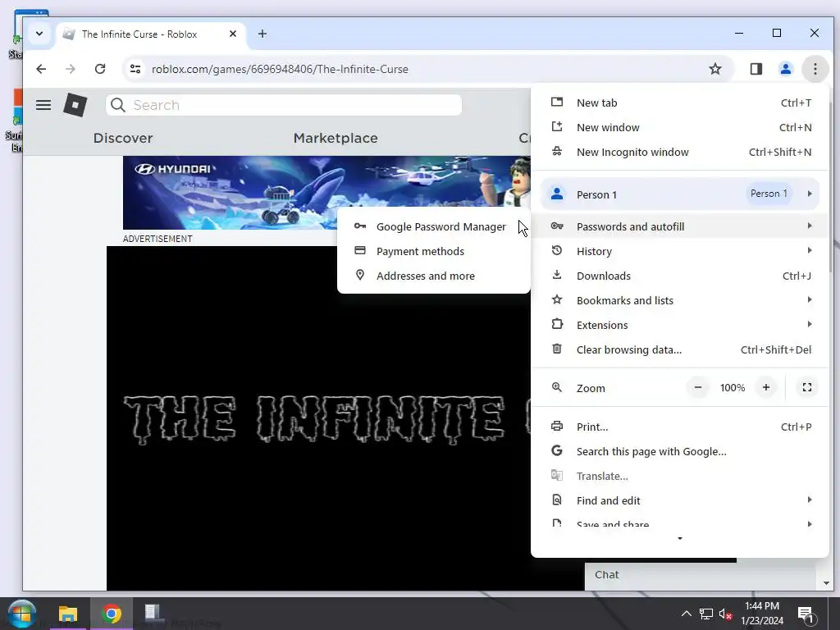Open Google Password Manager
The height and width of the screenshot is (630, 840).
[434, 226]
